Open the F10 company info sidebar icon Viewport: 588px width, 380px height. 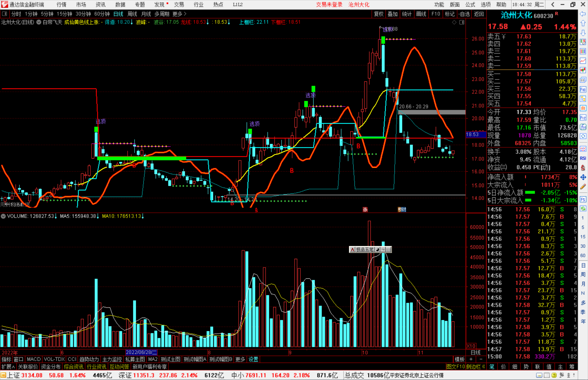[583, 89]
